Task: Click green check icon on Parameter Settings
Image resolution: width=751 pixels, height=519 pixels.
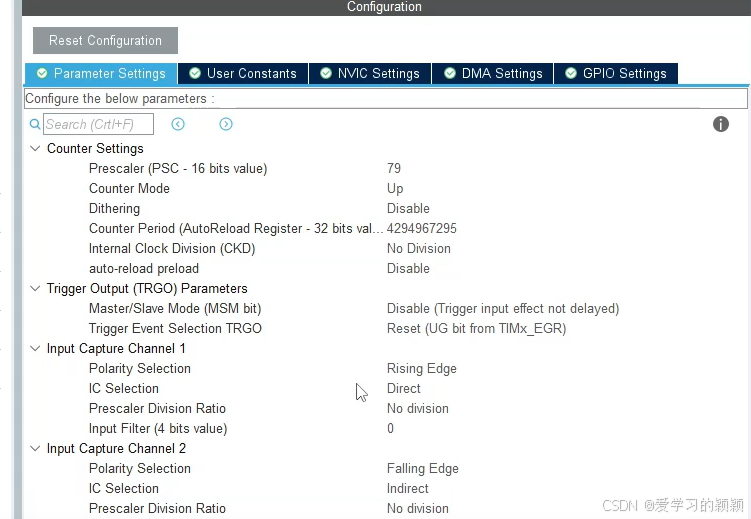Action: pos(42,73)
